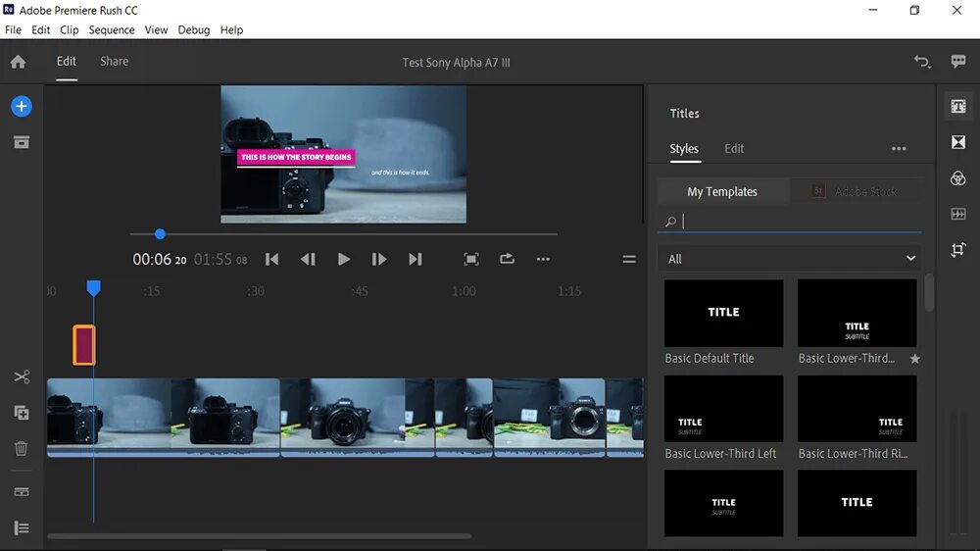Delete clip with trash icon
Screen dimensions: 980x551
coord(22,448)
